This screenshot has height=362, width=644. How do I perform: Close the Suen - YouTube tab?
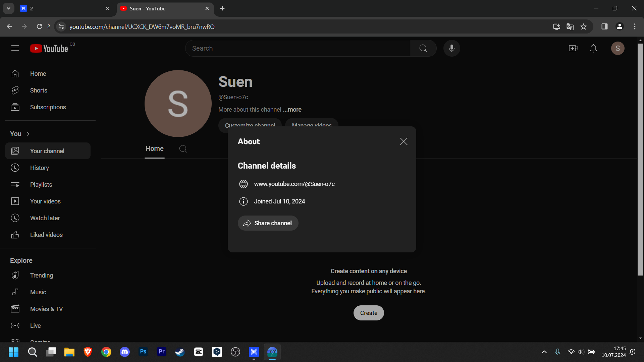click(207, 9)
